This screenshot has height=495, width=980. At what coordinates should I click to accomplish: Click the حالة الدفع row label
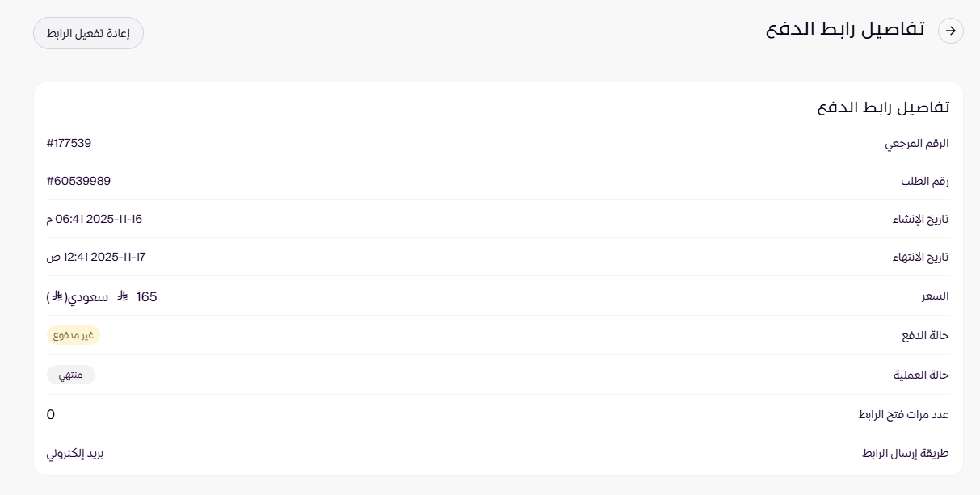point(925,335)
